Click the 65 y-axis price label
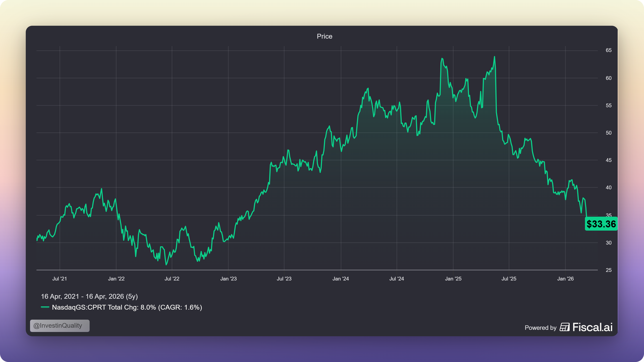The image size is (644, 362). click(x=609, y=50)
